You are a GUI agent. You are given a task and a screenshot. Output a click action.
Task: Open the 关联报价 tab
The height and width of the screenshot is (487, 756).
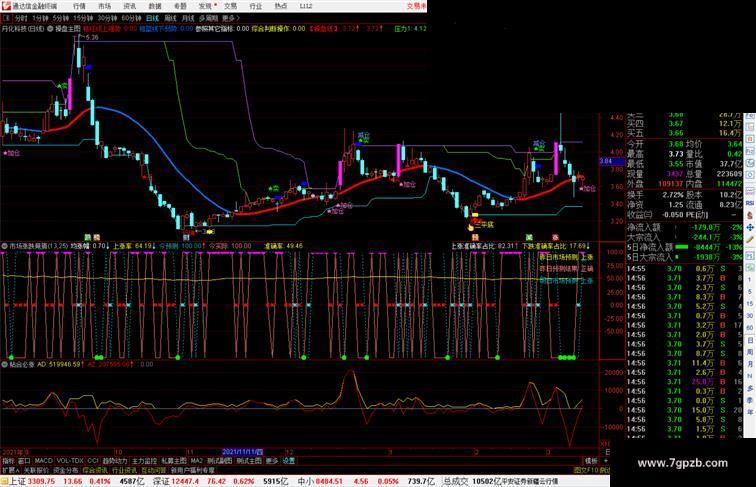36,470
